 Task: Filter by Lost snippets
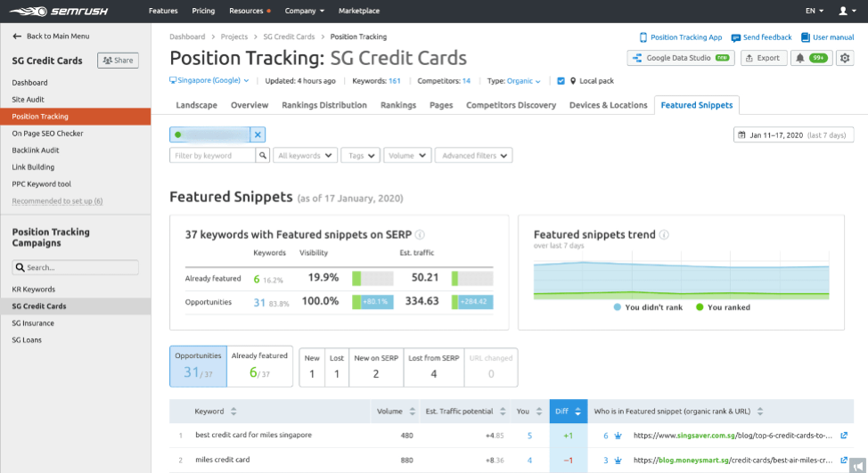point(337,367)
